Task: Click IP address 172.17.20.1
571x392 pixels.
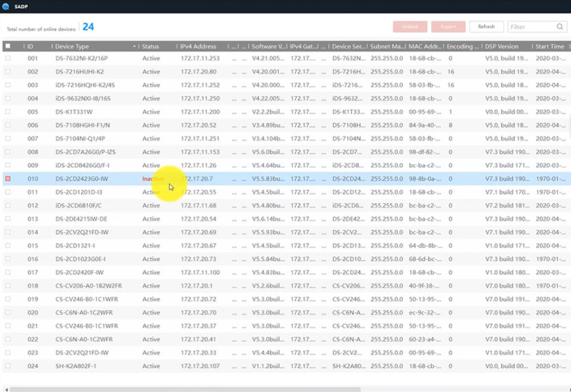Action: point(196,286)
